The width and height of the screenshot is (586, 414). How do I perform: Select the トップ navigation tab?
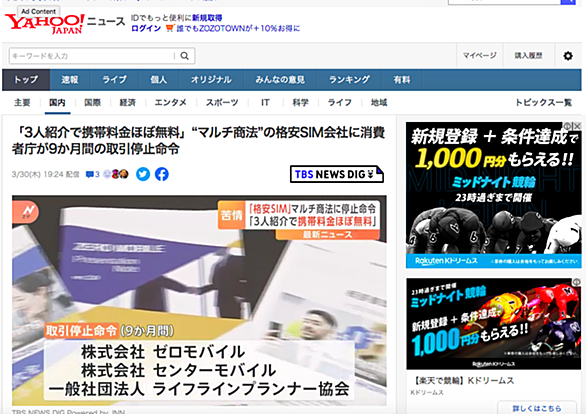pos(26,80)
